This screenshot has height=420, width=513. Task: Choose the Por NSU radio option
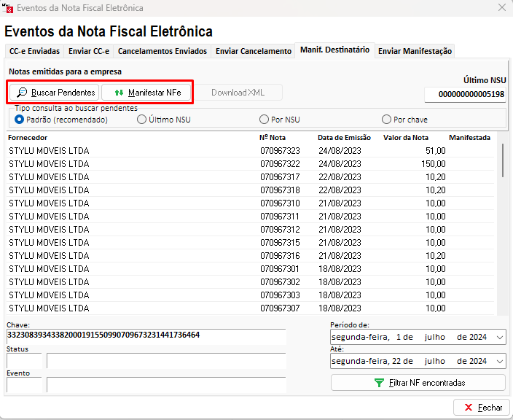tap(264, 120)
